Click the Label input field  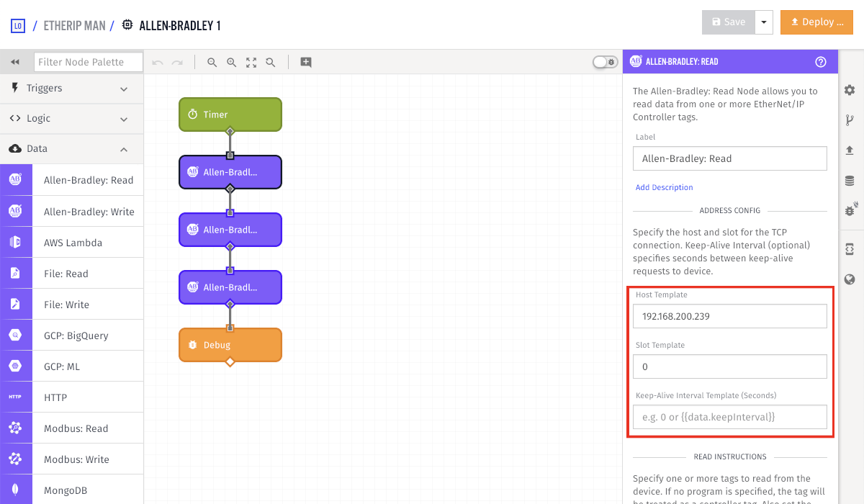tap(730, 158)
